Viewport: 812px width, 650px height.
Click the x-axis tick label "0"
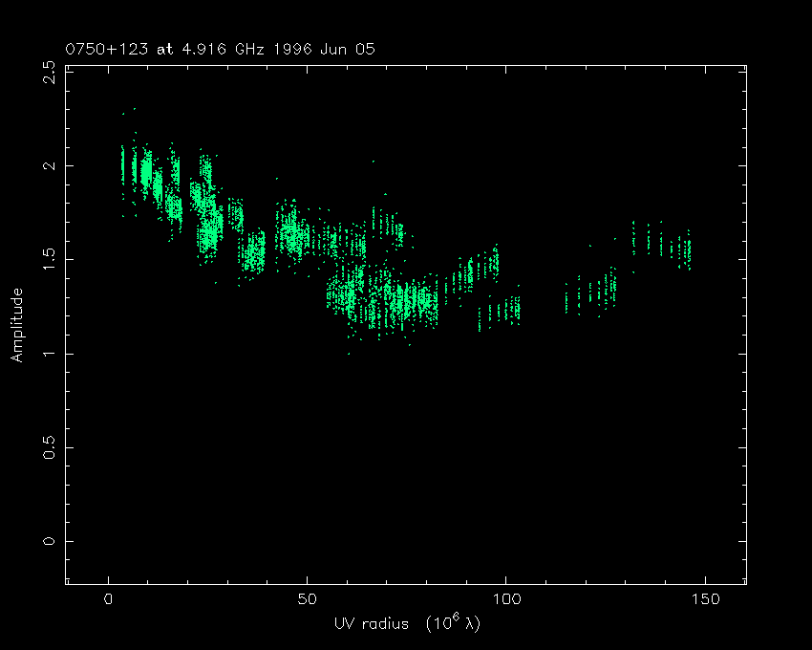pyautogui.click(x=108, y=599)
